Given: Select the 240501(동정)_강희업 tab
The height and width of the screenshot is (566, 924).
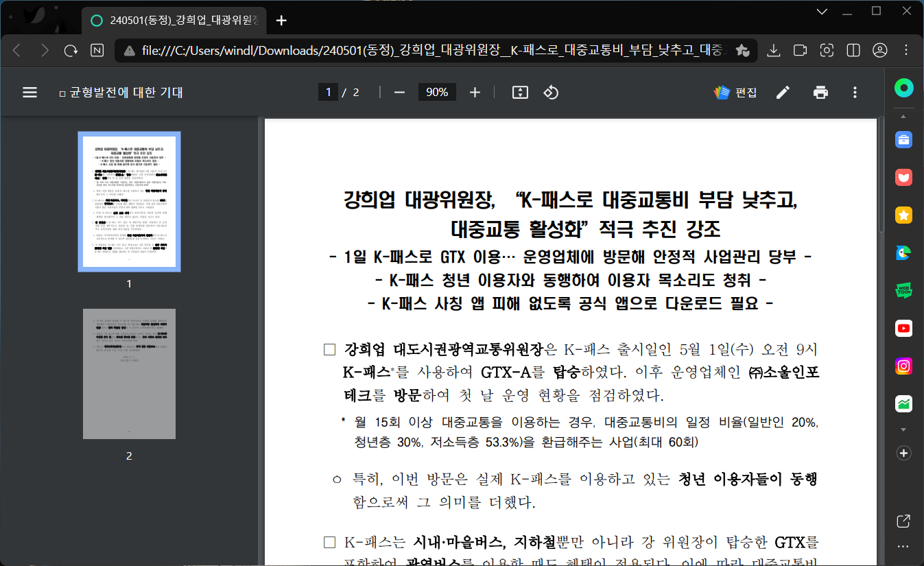Looking at the screenshot, I should pos(176,20).
